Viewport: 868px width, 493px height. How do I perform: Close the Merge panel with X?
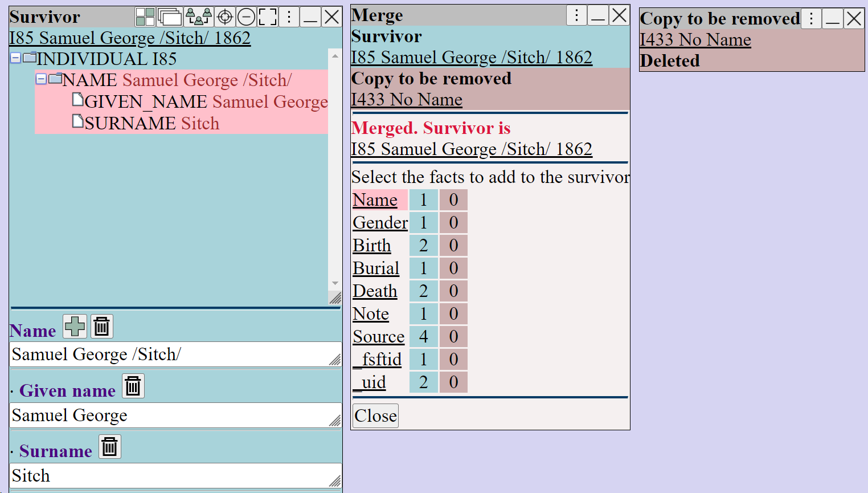coord(619,15)
